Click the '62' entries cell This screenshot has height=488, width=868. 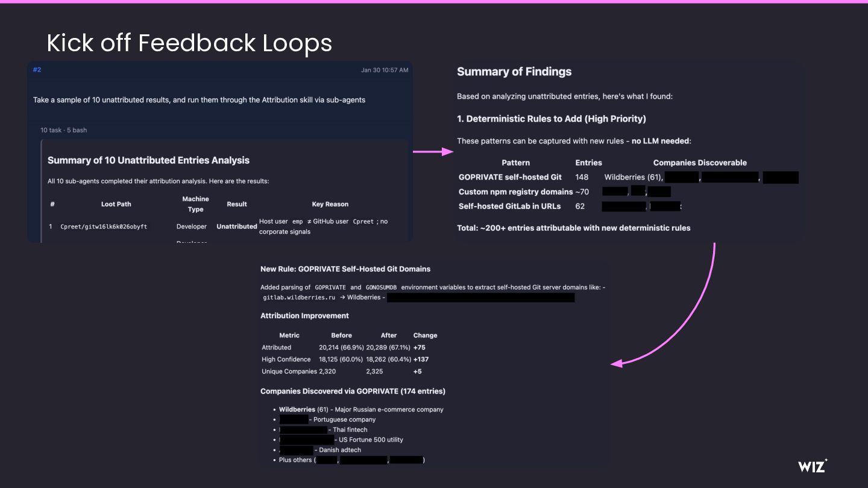point(580,206)
